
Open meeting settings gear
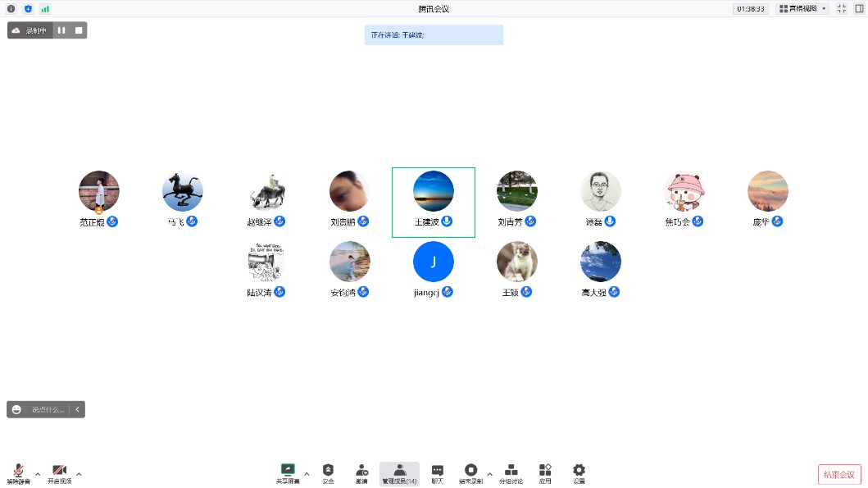click(x=579, y=472)
